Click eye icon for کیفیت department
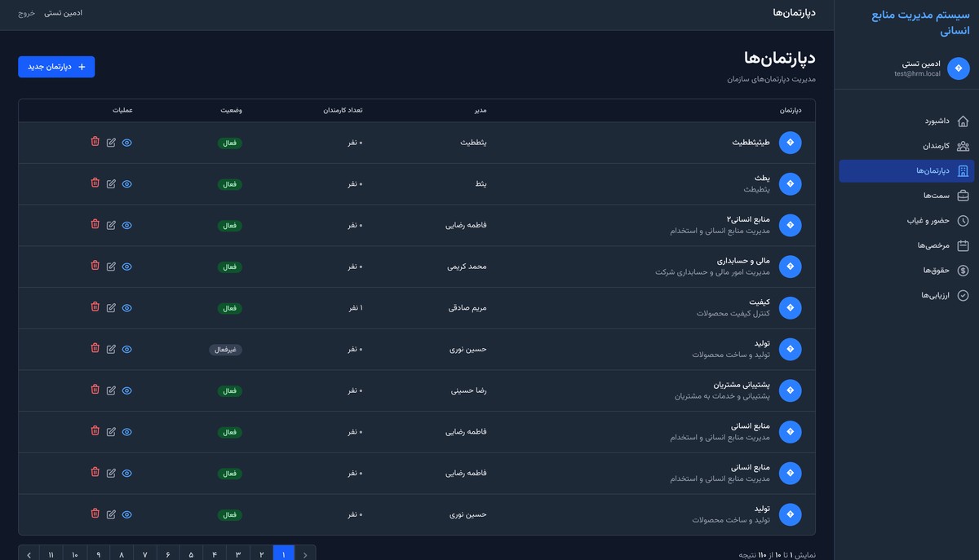The width and height of the screenshot is (979, 560). [126, 308]
